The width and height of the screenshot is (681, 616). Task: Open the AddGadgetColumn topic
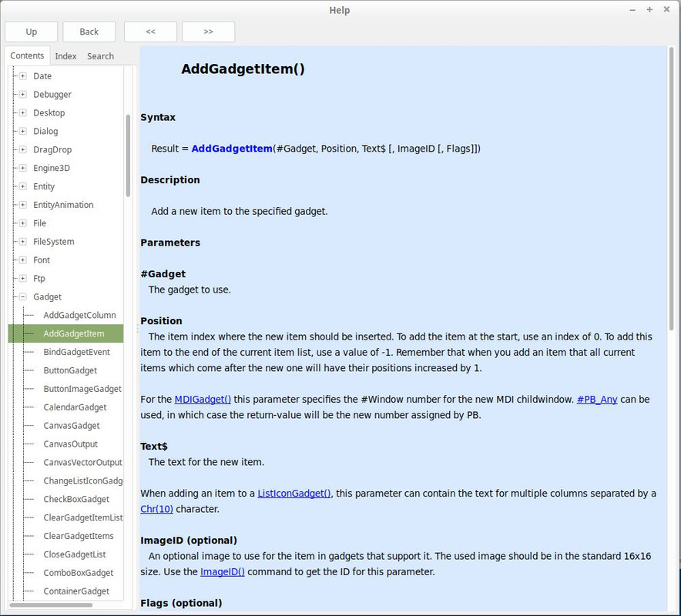coord(79,315)
